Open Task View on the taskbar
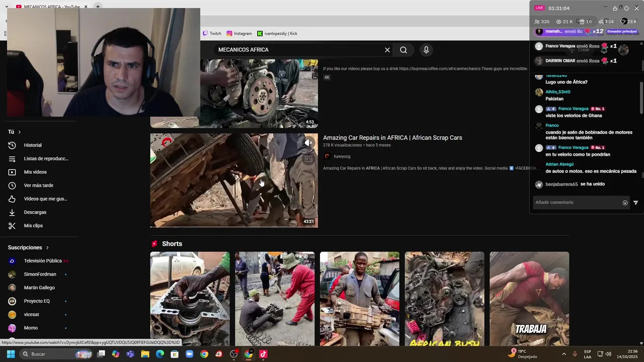Screen dimensions: 644x362 point(101,354)
